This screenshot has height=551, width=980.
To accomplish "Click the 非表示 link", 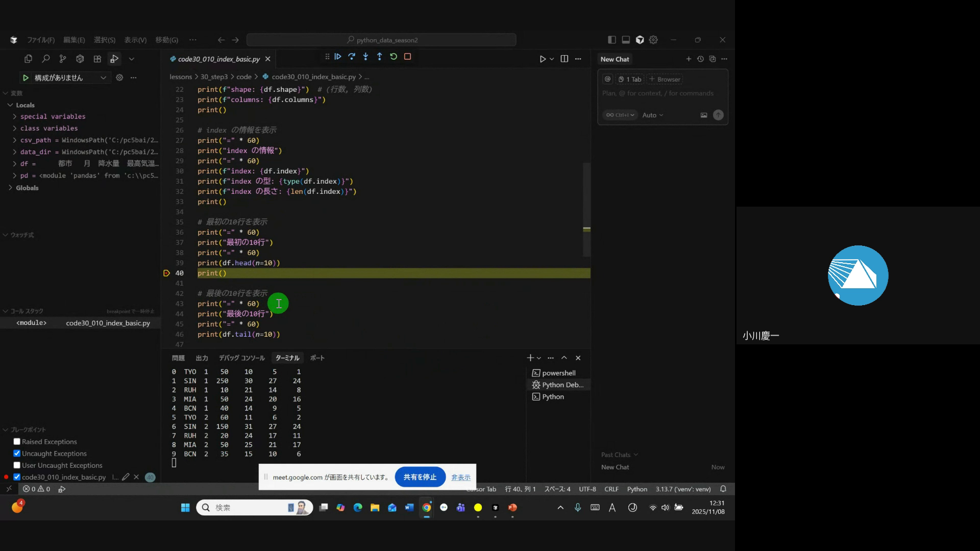I will tap(460, 478).
